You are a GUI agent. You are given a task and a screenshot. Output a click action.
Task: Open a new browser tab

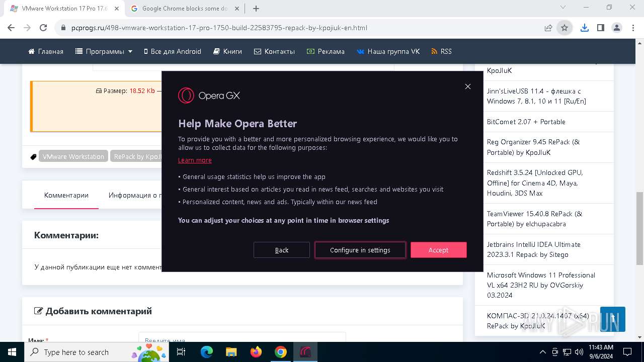pyautogui.click(x=256, y=9)
